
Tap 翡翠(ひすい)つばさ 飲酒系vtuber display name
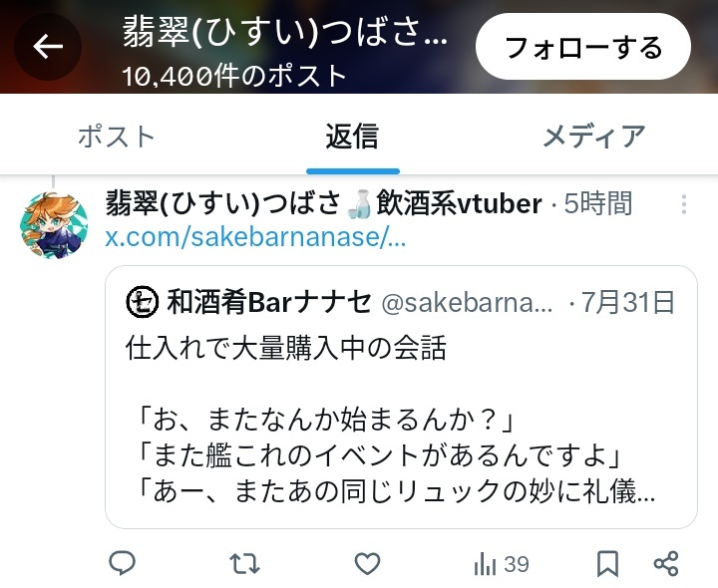[x=324, y=203]
